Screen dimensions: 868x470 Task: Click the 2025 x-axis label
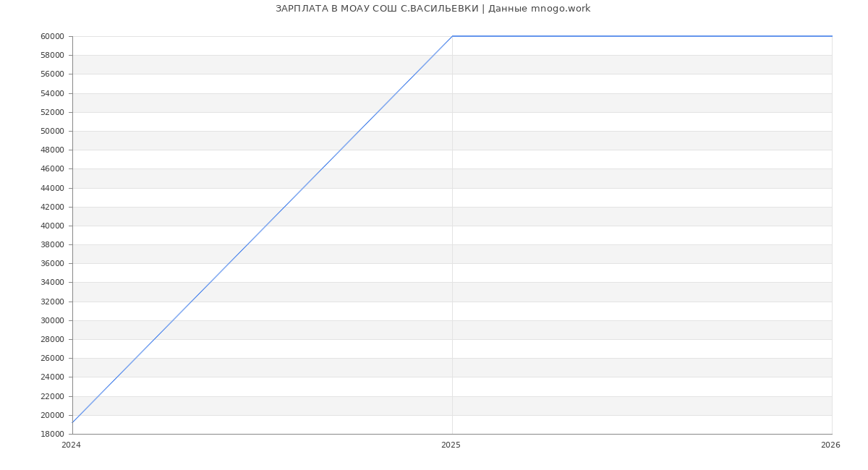451,445
